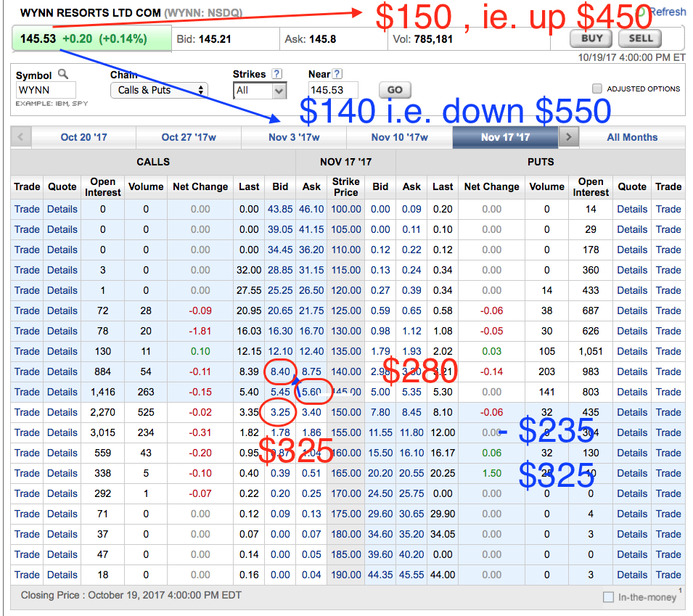Click the symbol lookup magnifier icon
The height and width of the screenshot is (616, 693).
click(x=63, y=75)
